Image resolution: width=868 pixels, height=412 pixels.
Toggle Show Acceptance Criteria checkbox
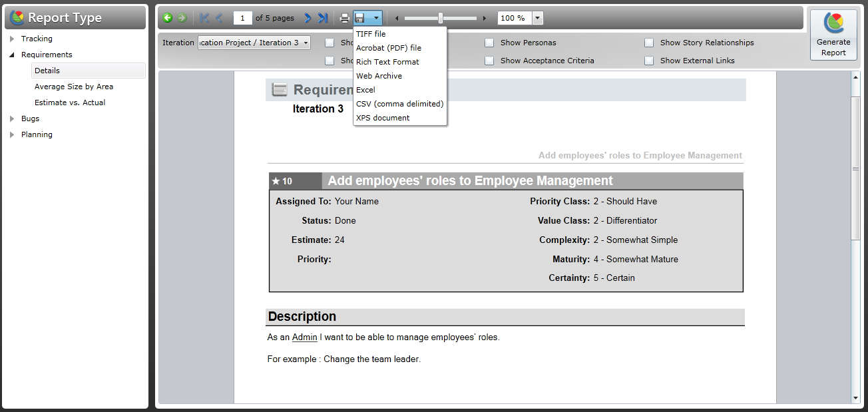489,61
